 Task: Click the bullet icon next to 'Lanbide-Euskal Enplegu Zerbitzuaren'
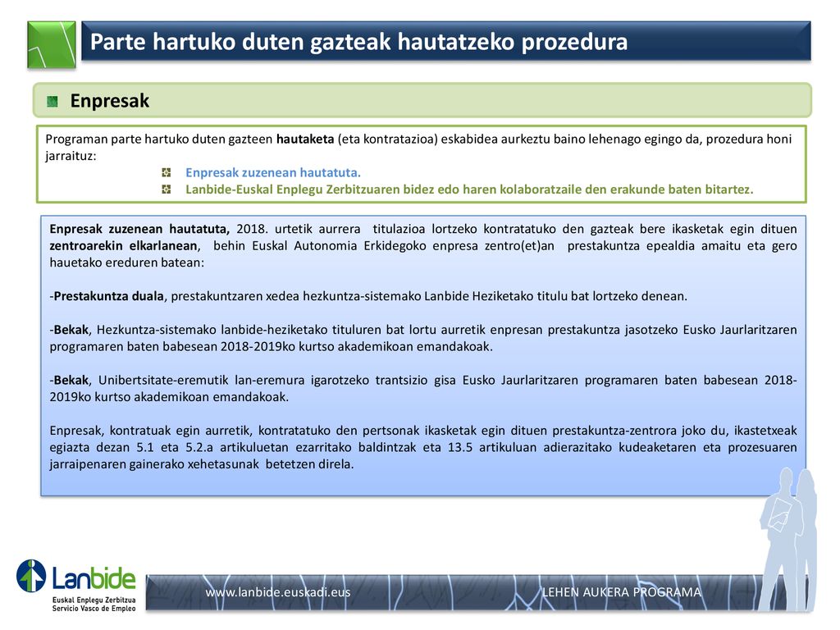click(166, 189)
